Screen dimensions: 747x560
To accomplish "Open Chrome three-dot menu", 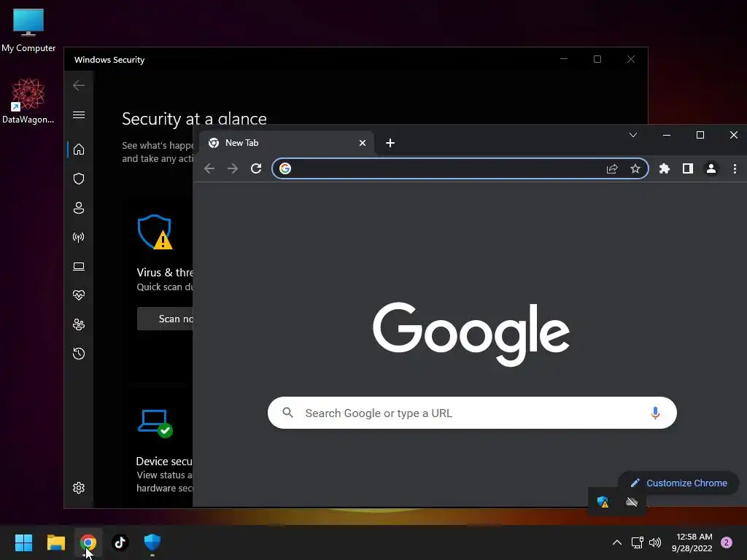I will pyautogui.click(x=735, y=168).
